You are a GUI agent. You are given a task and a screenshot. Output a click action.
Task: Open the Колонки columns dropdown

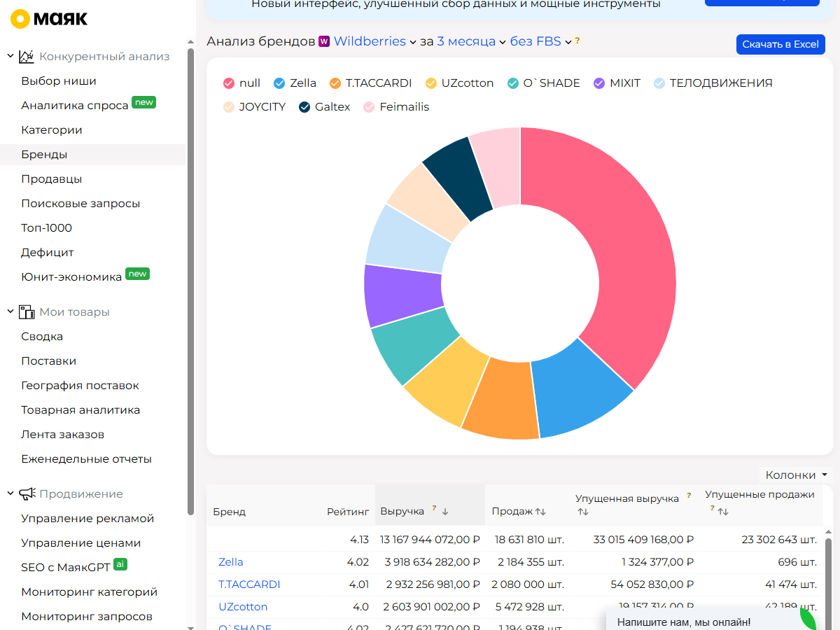coord(797,475)
